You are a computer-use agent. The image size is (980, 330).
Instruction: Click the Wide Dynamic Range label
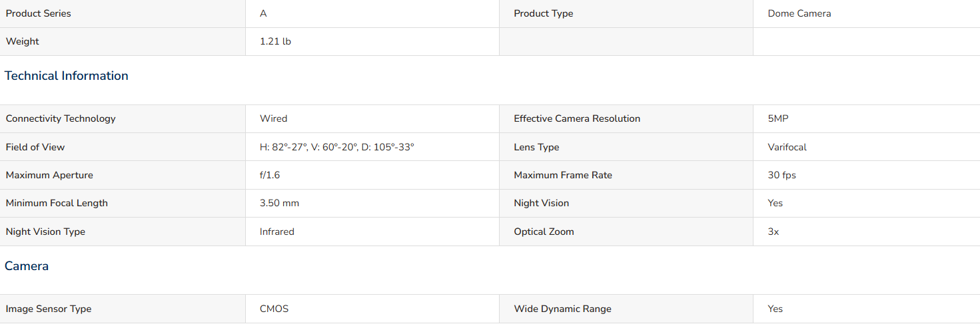pos(562,309)
